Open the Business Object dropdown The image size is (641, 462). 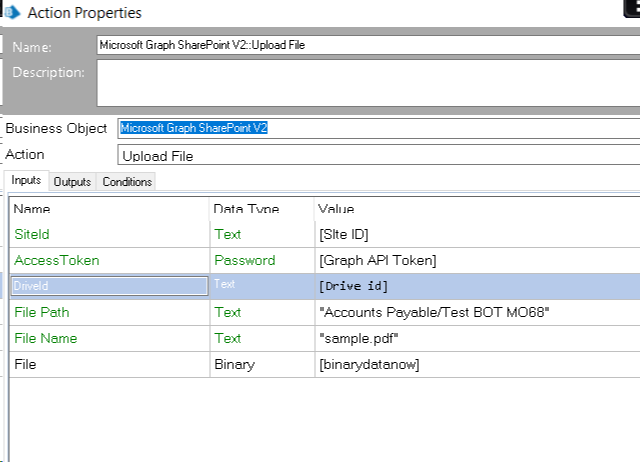(378, 128)
